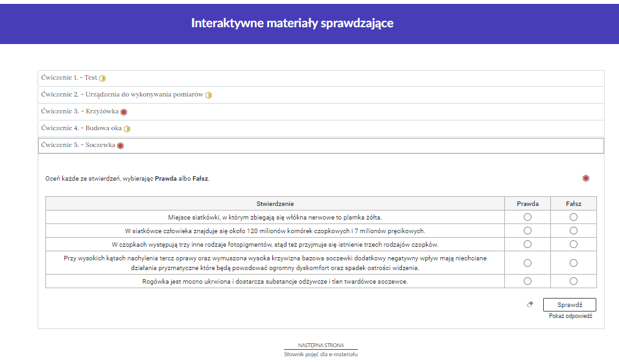619x364 pixels.
Task: Click yellow difficulty icon next to Ćwiczenie 2
Action: (x=209, y=95)
